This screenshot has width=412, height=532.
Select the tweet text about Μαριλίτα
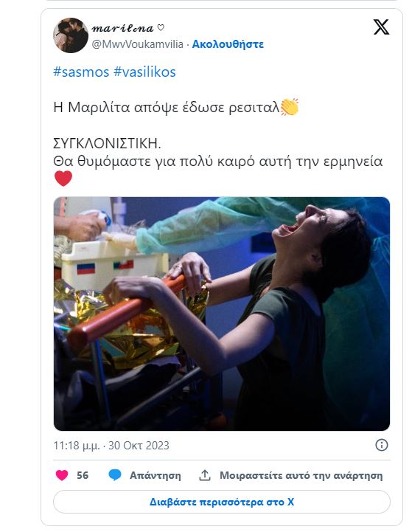click(218, 134)
